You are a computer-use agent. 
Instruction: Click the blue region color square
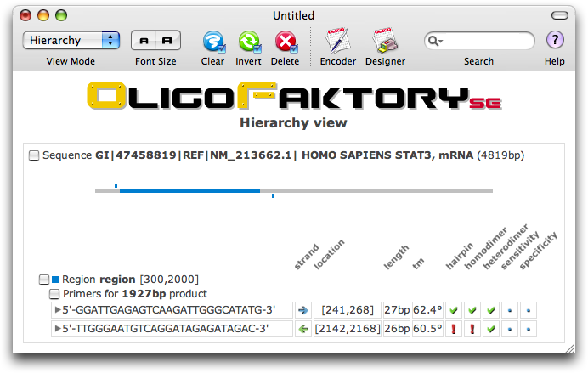(55, 280)
